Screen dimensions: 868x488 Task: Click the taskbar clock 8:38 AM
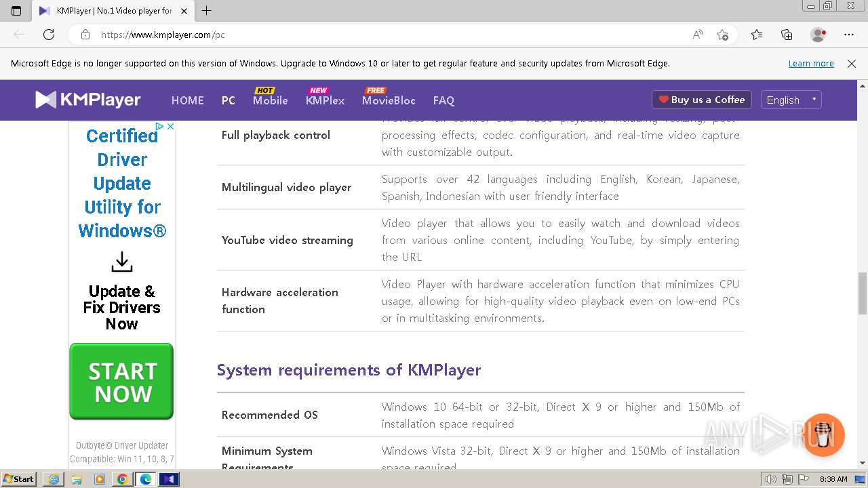tap(833, 479)
